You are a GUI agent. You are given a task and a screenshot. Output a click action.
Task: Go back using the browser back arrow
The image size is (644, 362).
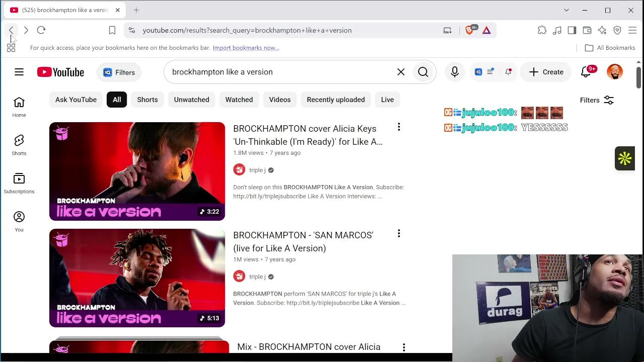click(11, 30)
